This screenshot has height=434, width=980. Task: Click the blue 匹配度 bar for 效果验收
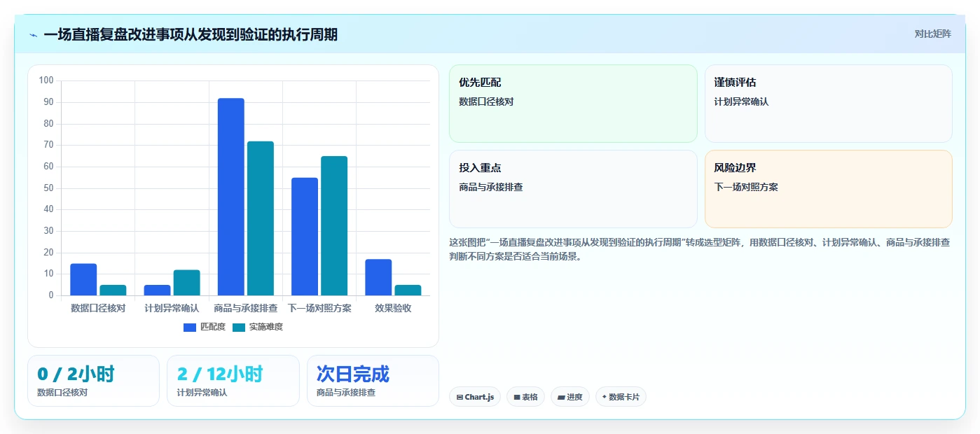click(x=378, y=277)
